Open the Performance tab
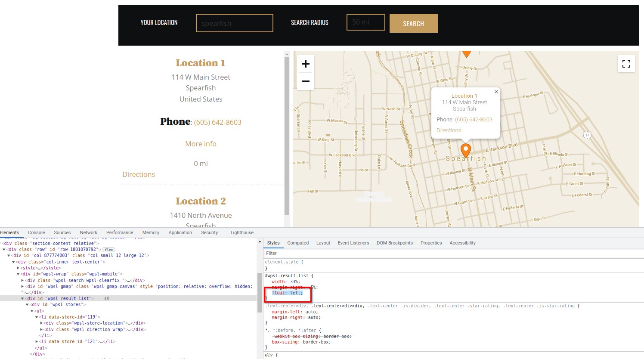Image resolution: width=644 pixels, height=359 pixels. pos(120,232)
